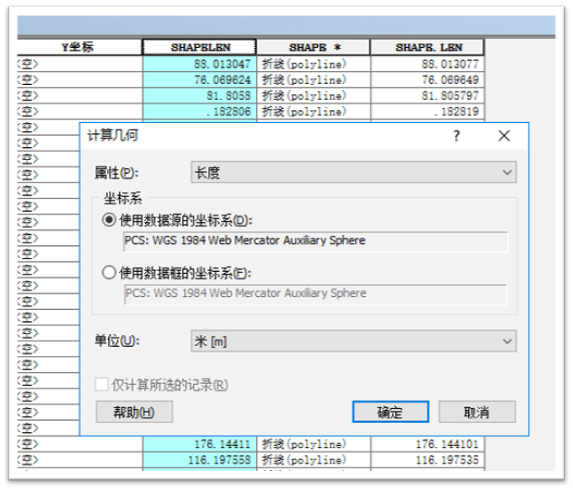Screen dimensions: 573x490
Task: Click SHAPE.LEN cell 76.069649
Action: [x=427, y=80]
